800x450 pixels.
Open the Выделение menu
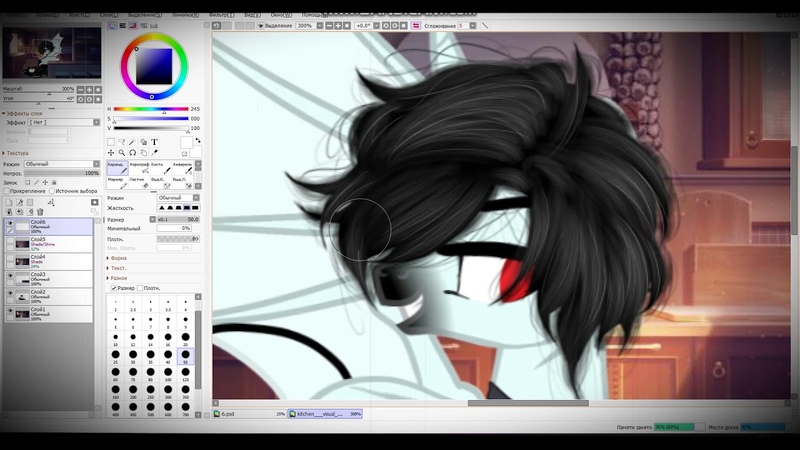coord(144,15)
